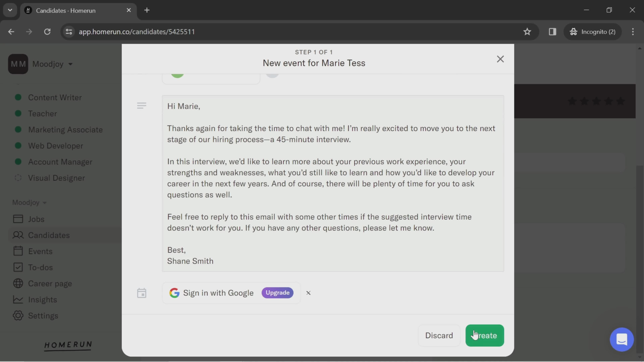The width and height of the screenshot is (644, 362).
Task: Open the chat support widget
Action: coord(622,340)
